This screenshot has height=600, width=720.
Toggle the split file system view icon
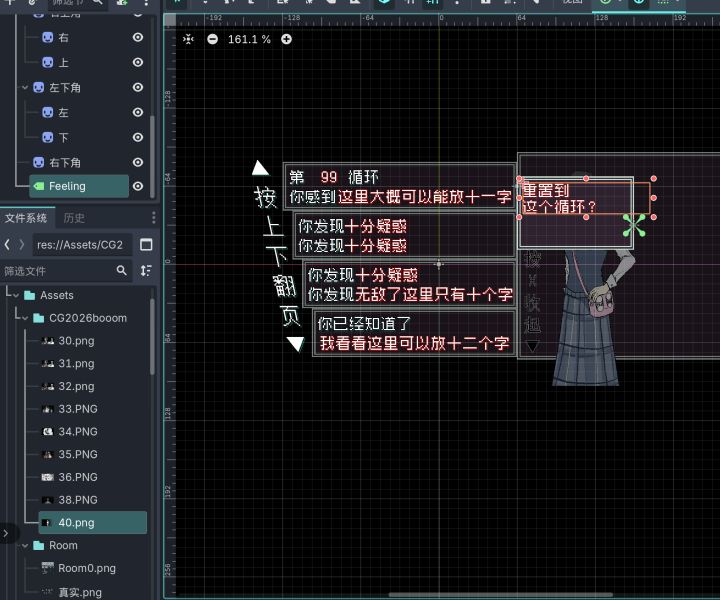point(146,245)
